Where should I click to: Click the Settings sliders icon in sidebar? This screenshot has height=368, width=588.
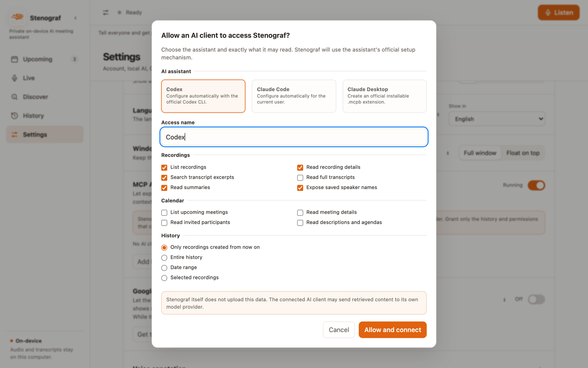(x=14, y=135)
